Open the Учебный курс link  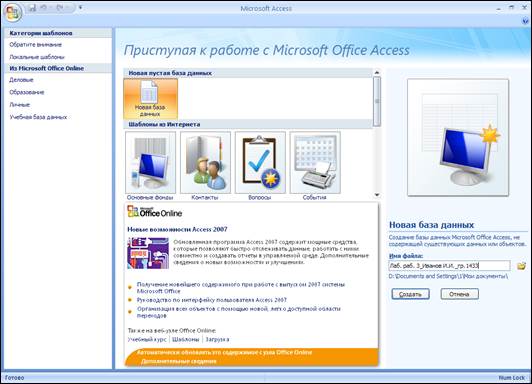coord(147,339)
